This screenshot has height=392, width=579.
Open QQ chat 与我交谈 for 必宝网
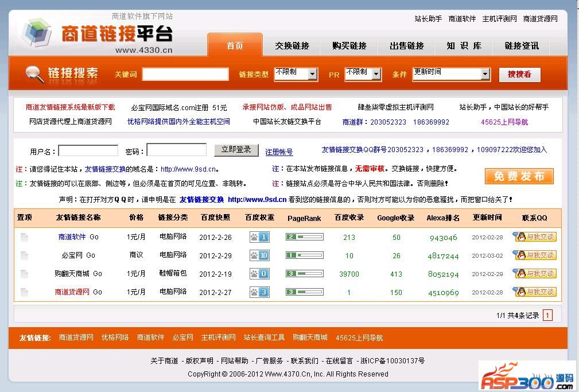534,255
